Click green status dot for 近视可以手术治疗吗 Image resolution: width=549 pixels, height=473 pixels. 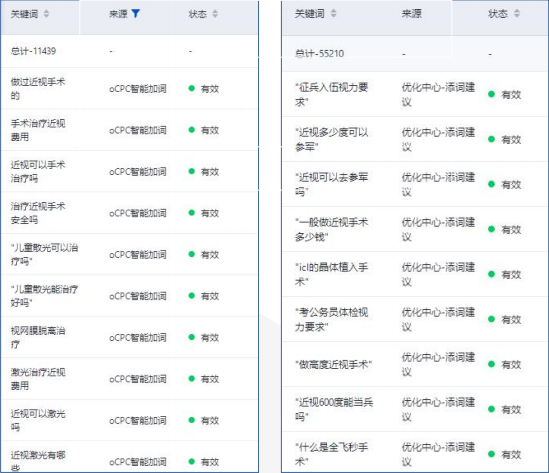click(192, 171)
